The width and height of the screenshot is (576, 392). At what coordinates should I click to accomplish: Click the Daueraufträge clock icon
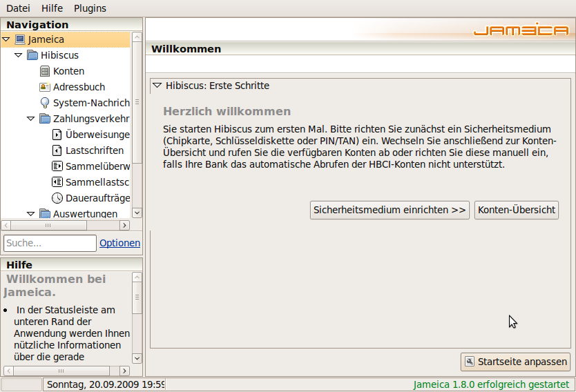tap(57, 198)
